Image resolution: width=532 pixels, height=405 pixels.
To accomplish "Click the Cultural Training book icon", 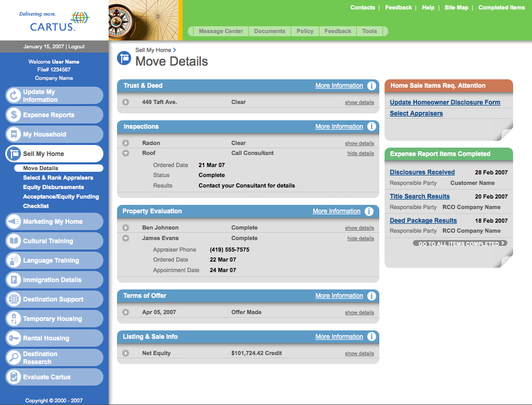I will coord(14,241).
